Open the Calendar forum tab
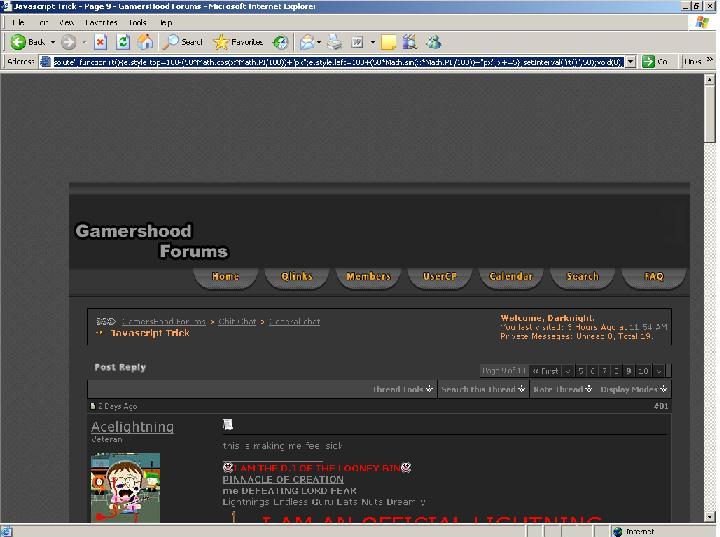This screenshot has width=720, height=537. (511, 277)
